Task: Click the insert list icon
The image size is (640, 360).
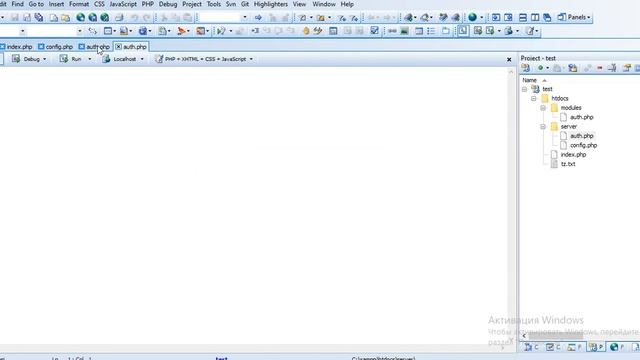Action: [431, 31]
